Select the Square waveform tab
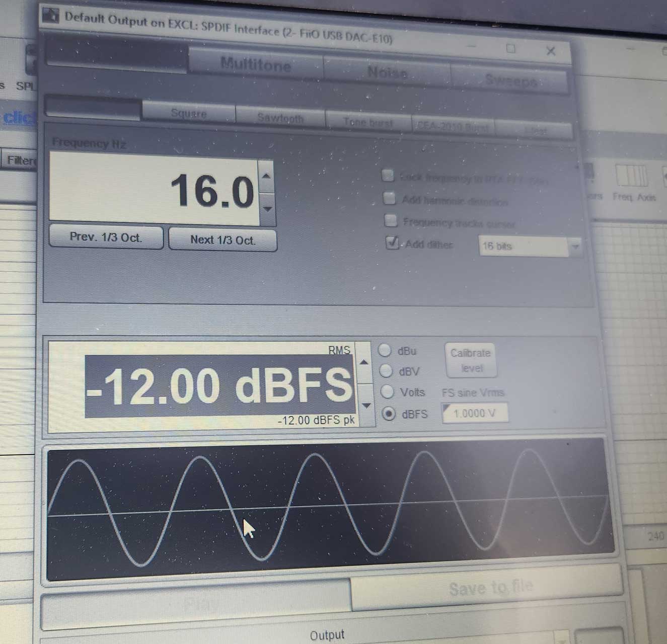667x644 pixels. (189, 113)
